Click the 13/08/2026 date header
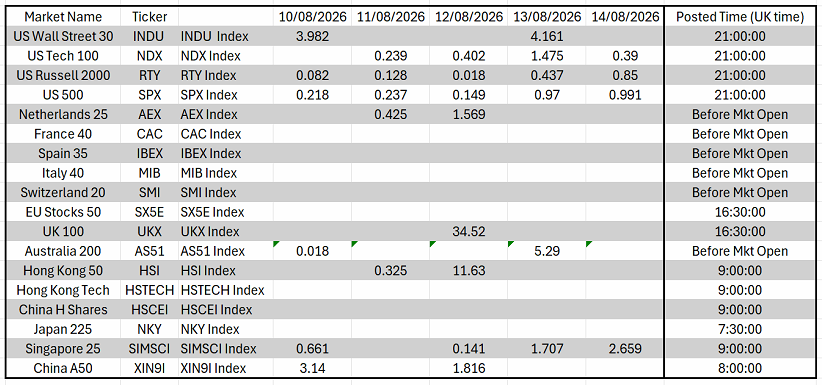The height and width of the screenshot is (385, 822). point(547,17)
